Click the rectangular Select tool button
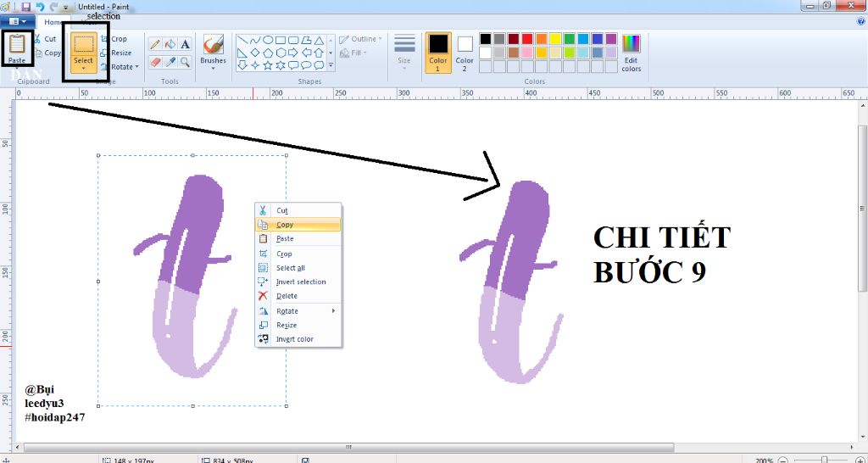 point(84,45)
